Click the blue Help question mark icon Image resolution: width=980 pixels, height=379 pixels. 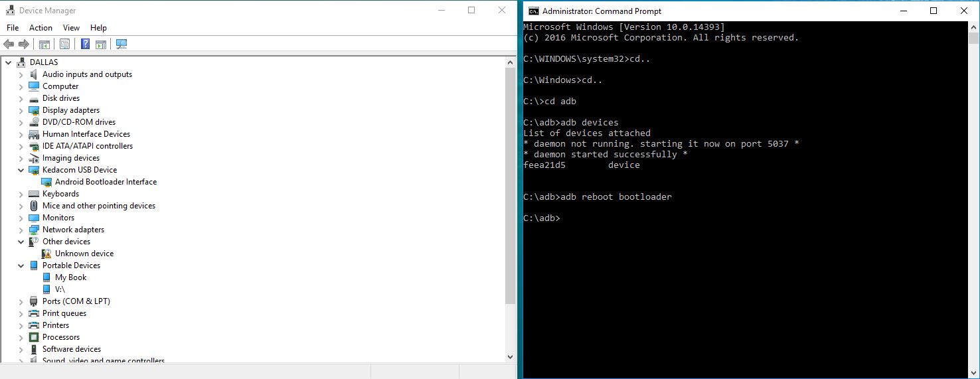[x=85, y=44]
